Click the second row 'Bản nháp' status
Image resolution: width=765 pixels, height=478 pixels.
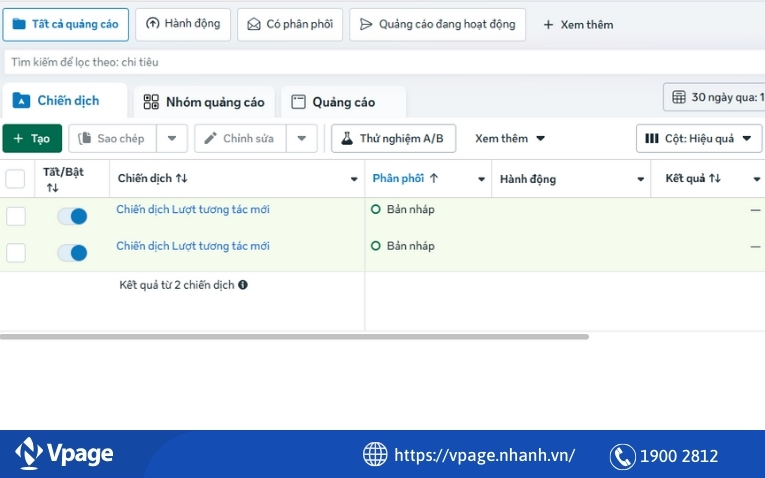403,246
